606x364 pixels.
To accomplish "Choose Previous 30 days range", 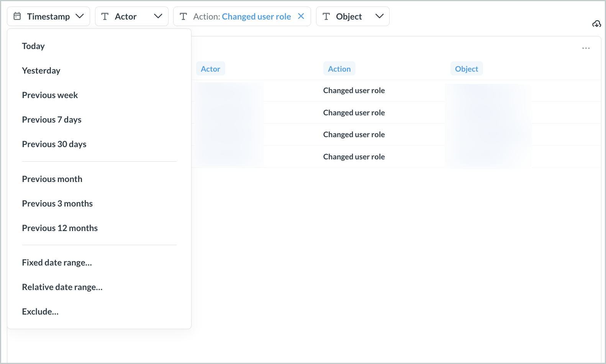I will click(x=54, y=144).
